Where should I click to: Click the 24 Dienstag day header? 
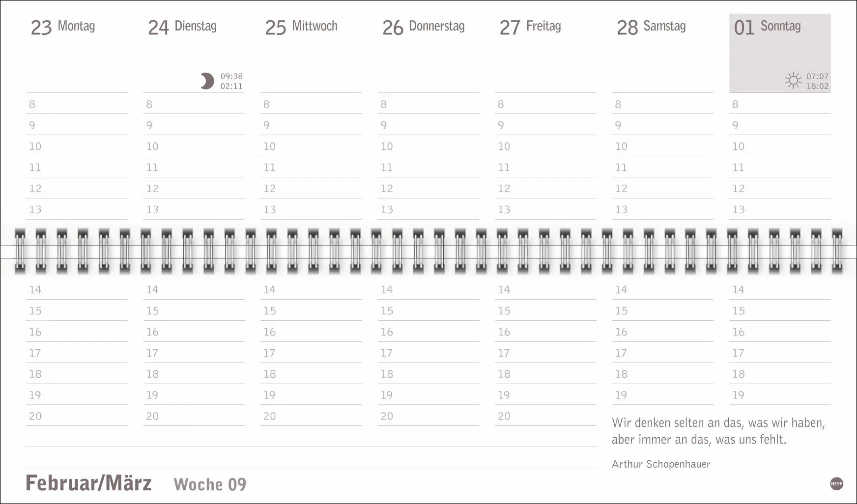[x=182, y=27]
